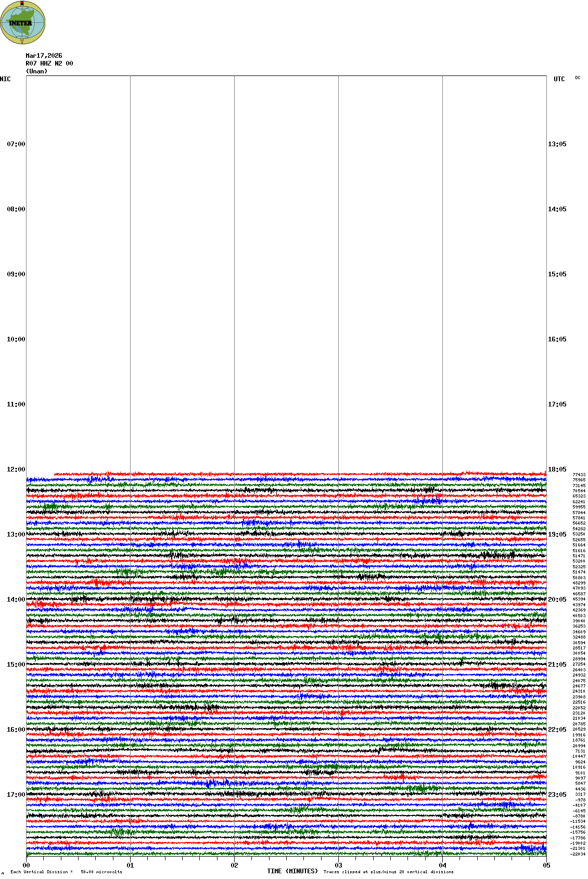
Task: Click the INETER logo
Action: click(x=23, y=22)
